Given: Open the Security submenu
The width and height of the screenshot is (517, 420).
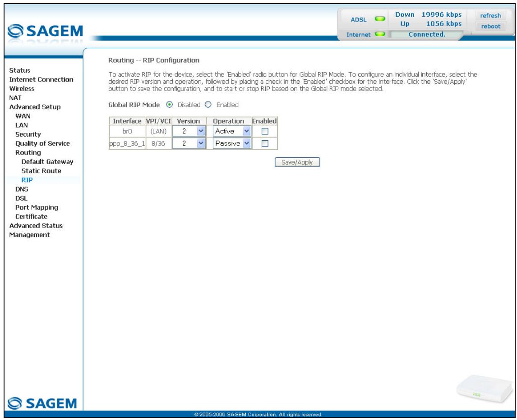Looking at the screenshot, I should [28, 134].
